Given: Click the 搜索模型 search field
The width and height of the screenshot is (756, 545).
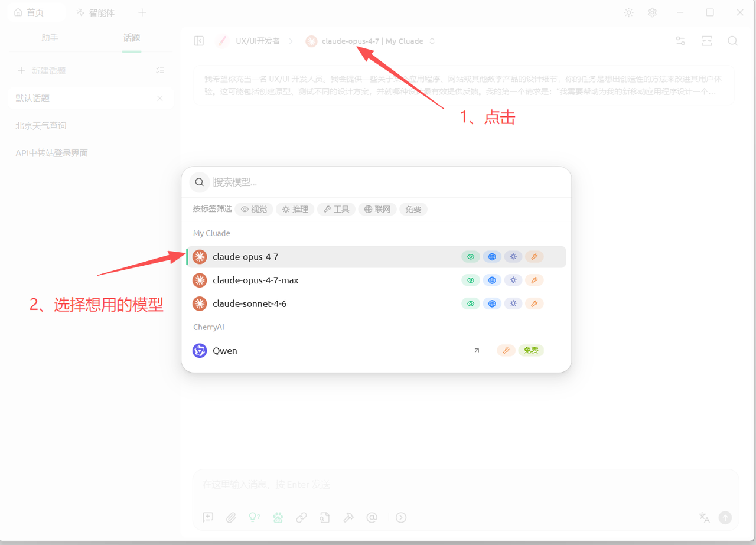Looking at the screenshot, I should (387, 182).
